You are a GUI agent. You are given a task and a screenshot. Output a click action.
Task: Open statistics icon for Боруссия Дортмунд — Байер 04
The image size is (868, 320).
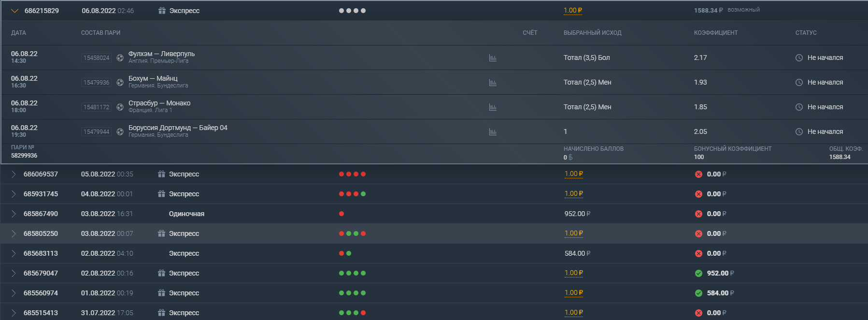[x=493, y=132]
